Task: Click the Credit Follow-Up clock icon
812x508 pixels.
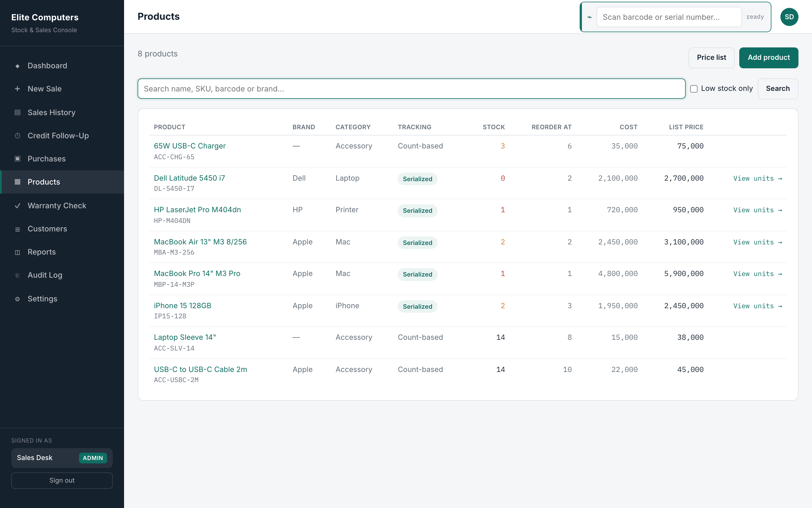Action: tap(17, 135)
